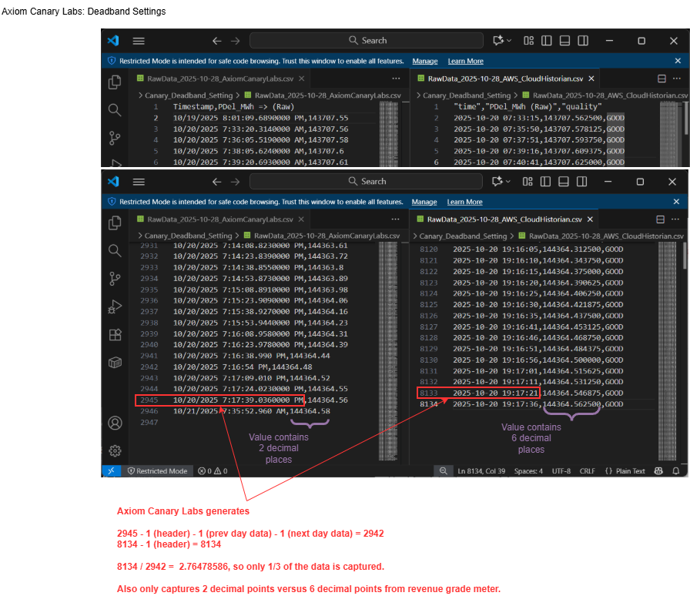This screenshot has width=690, height=616.
Task: Click Manage link in upper Restricted Mode banner
Action: coord(425,61)
